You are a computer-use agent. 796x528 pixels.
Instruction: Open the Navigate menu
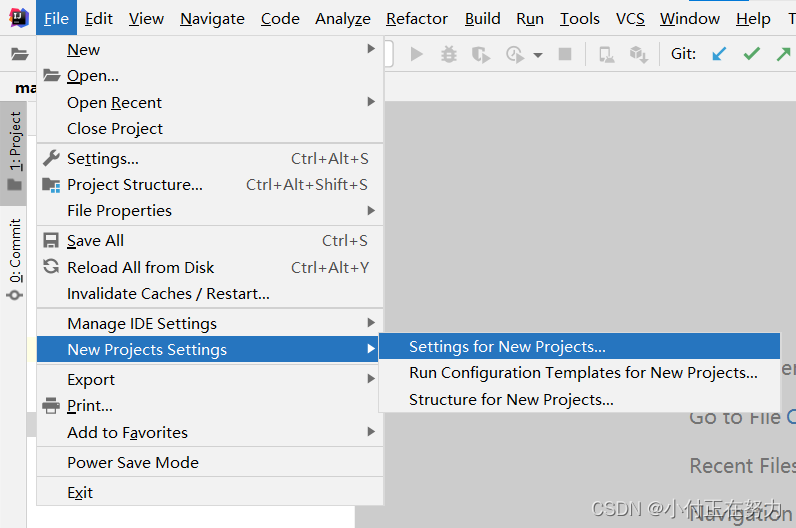(212, 19)
